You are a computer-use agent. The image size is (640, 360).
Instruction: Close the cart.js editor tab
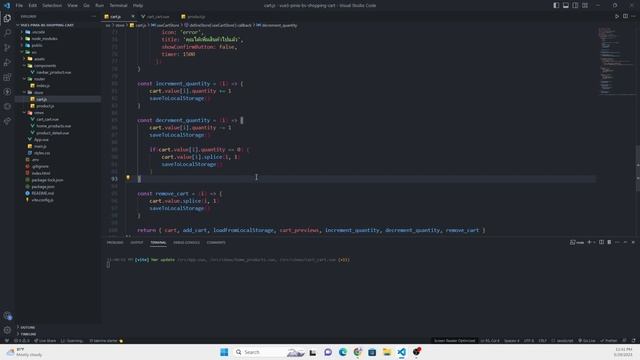coord(133,16)
